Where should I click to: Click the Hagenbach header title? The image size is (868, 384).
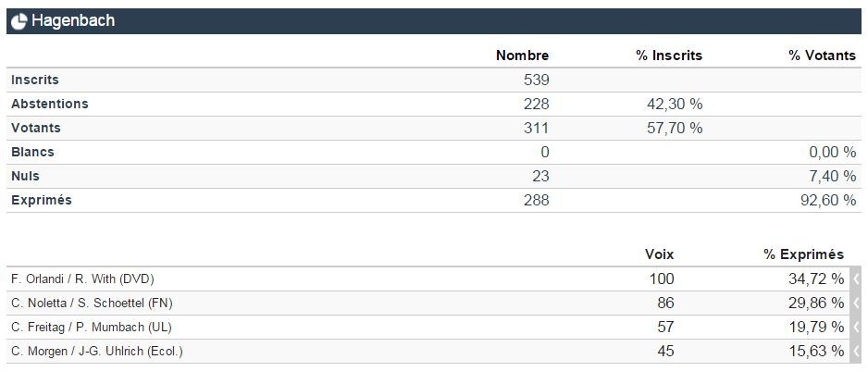pos(73,21)
